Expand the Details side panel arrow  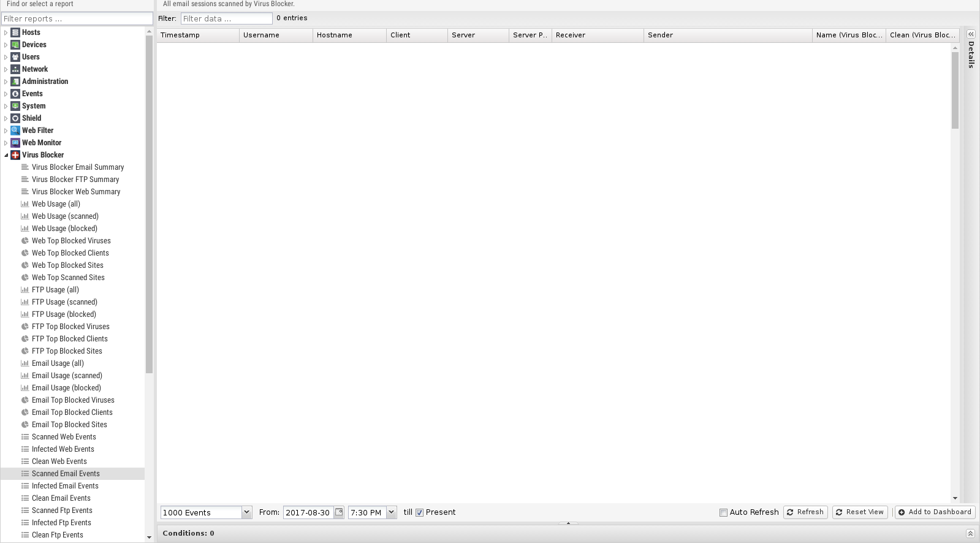click(x=971, y=34)
